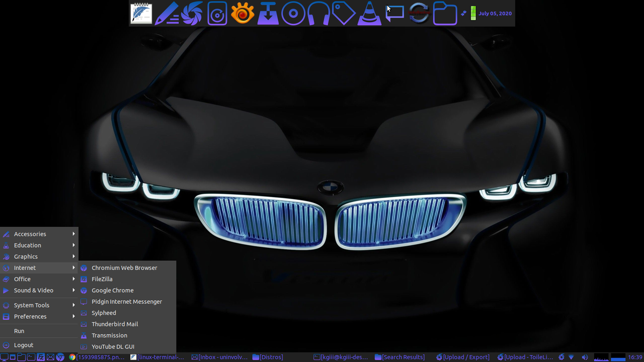Launch FileZilla from taskbar launcher icon

(41, 357)
